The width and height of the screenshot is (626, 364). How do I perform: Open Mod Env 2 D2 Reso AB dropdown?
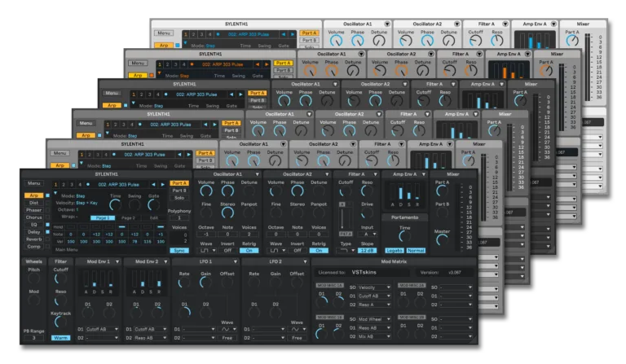150,338
